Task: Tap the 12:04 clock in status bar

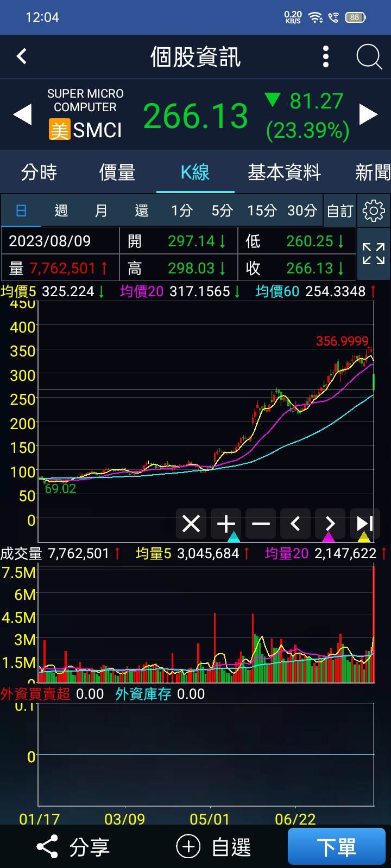Action: [x=42, y=17]
